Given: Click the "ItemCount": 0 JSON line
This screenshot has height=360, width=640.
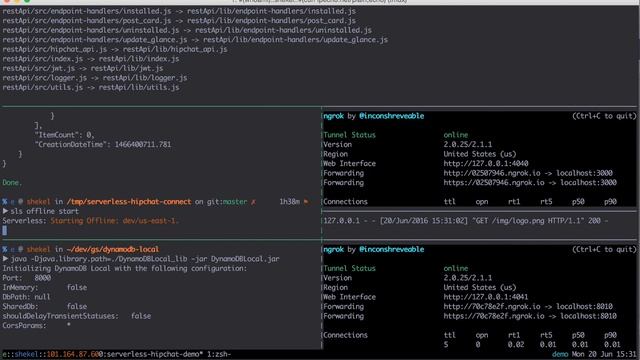Looking at the screenshot, I should [65, 135].
